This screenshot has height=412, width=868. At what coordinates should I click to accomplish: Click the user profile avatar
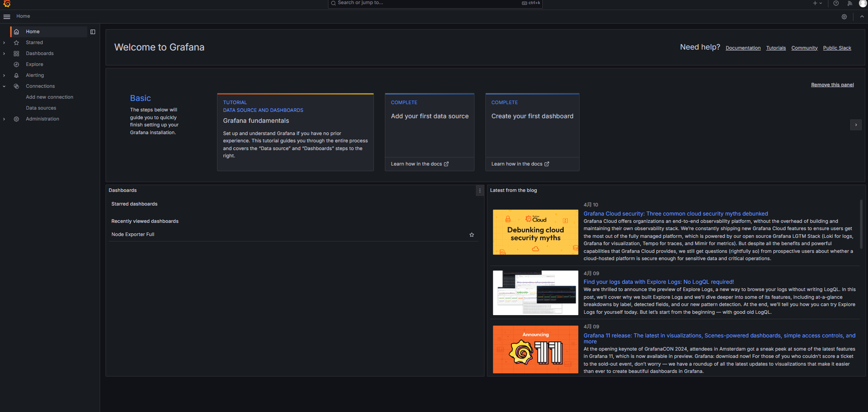(863, 3)
